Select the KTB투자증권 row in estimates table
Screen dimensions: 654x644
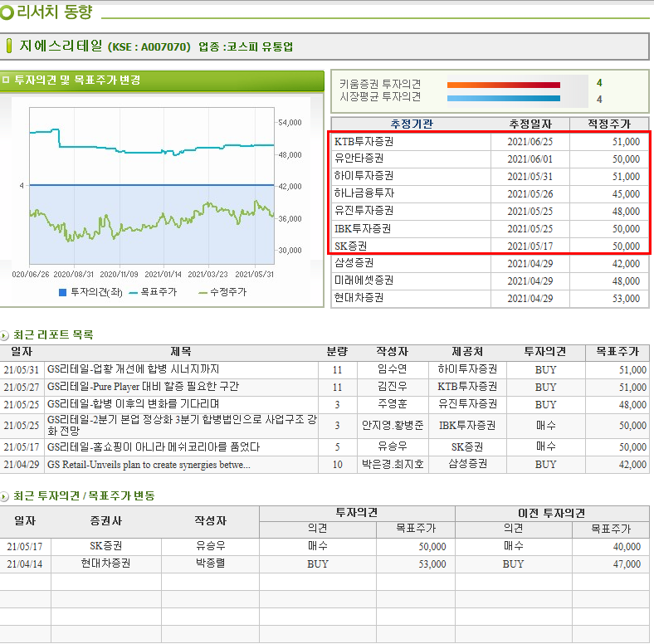(490, 142)
